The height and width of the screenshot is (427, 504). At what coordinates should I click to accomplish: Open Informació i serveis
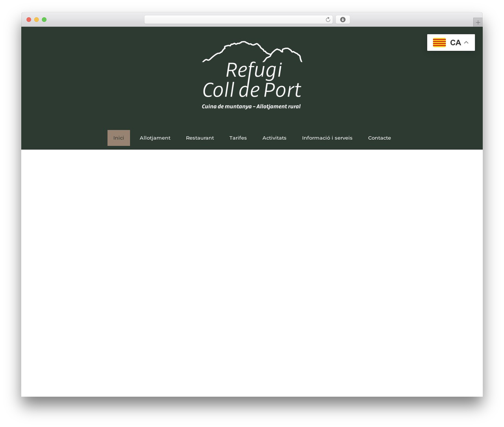pyautogui.click(x=327, y=138)
